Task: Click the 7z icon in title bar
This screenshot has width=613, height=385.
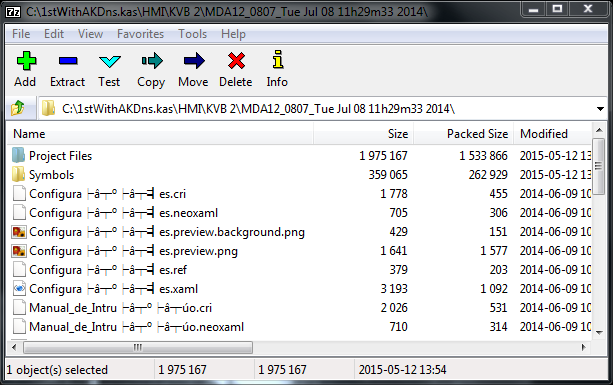Action: (x=13, y=11)
